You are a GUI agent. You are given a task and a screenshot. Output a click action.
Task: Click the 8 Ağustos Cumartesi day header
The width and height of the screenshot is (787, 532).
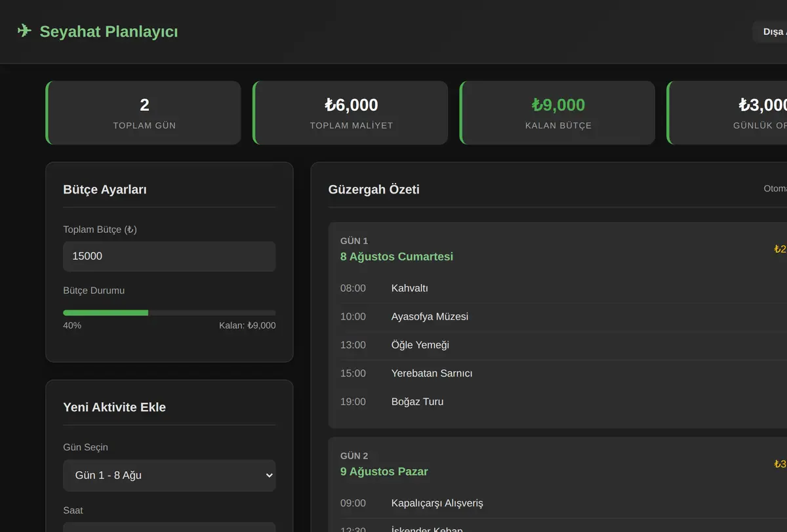(397, 256)
